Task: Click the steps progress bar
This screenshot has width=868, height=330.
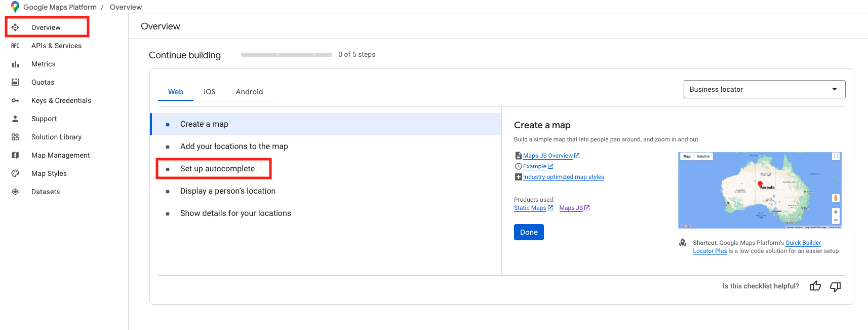Action: (x=286, y=55)
